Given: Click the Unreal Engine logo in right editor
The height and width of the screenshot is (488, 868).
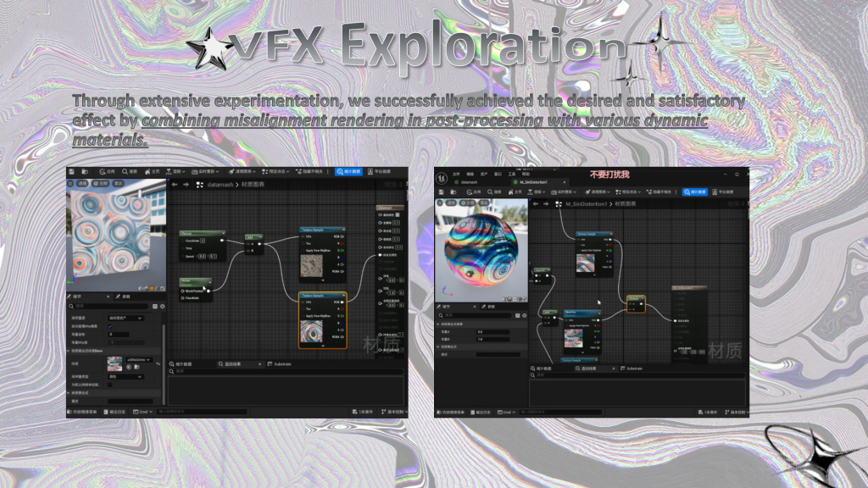Looking at the screenshot, I should point(442,176).
